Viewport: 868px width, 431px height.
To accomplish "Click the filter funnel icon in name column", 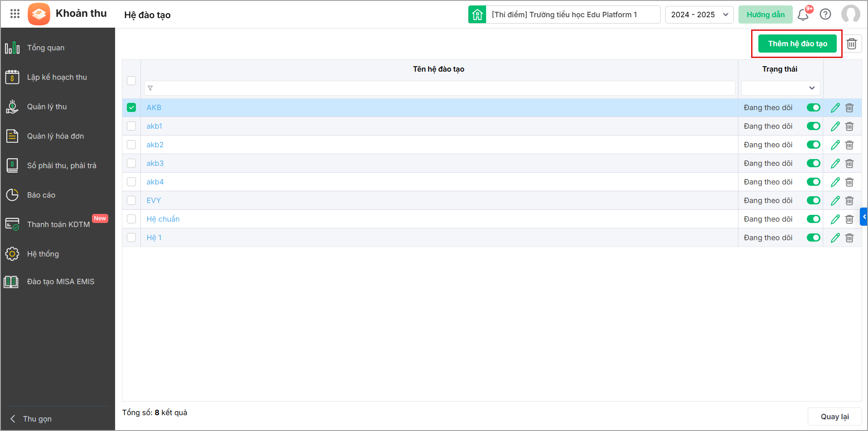I will click(x=150, y=88).
